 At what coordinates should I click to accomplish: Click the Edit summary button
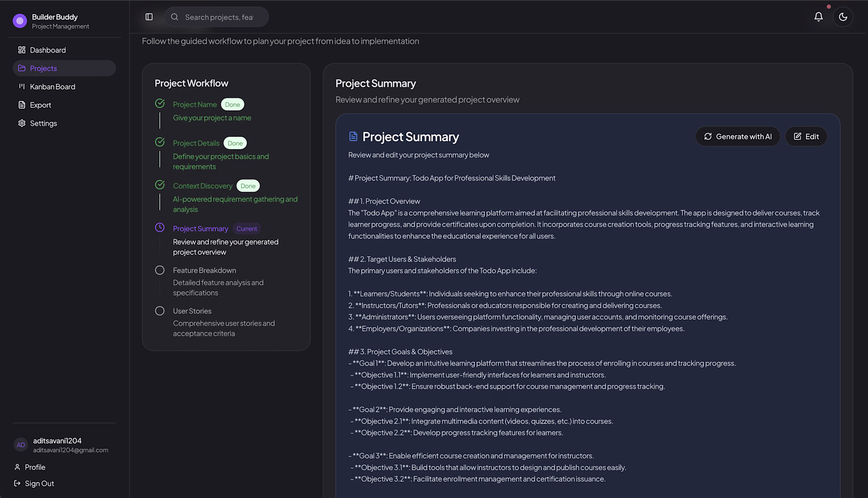(806, 136)
